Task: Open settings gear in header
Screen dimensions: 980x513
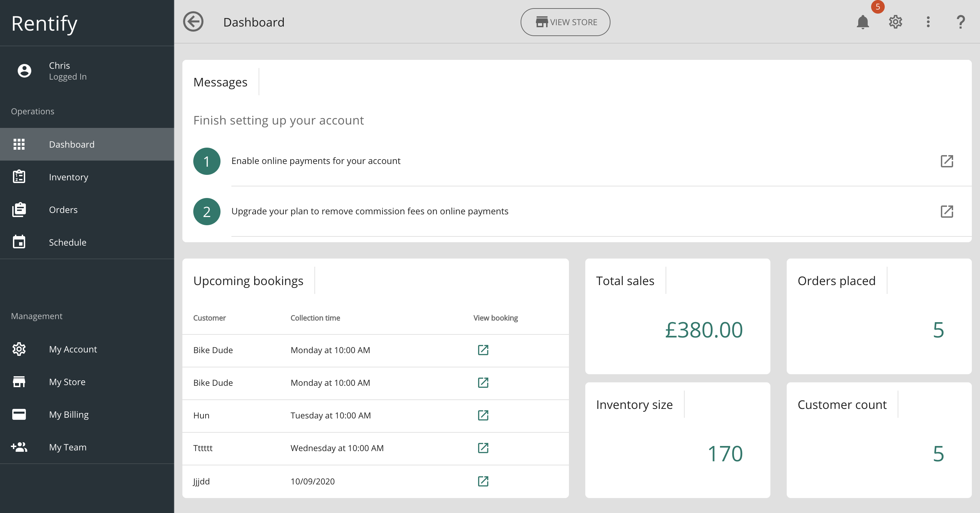Action: pos(895,22)
